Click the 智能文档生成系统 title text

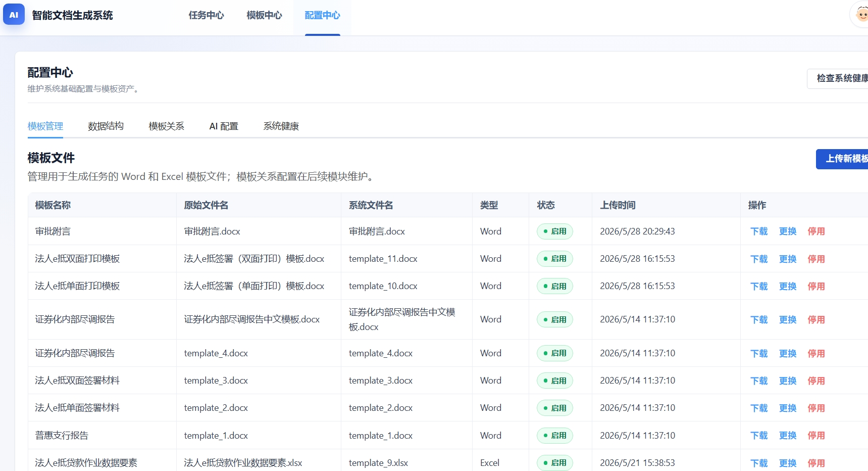click(72, 15)
